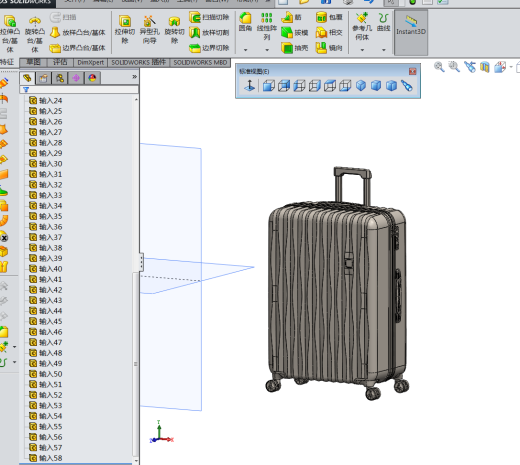
Task: Click Zoom to Fit in heads-up toolbar
Action: (439, 67)
